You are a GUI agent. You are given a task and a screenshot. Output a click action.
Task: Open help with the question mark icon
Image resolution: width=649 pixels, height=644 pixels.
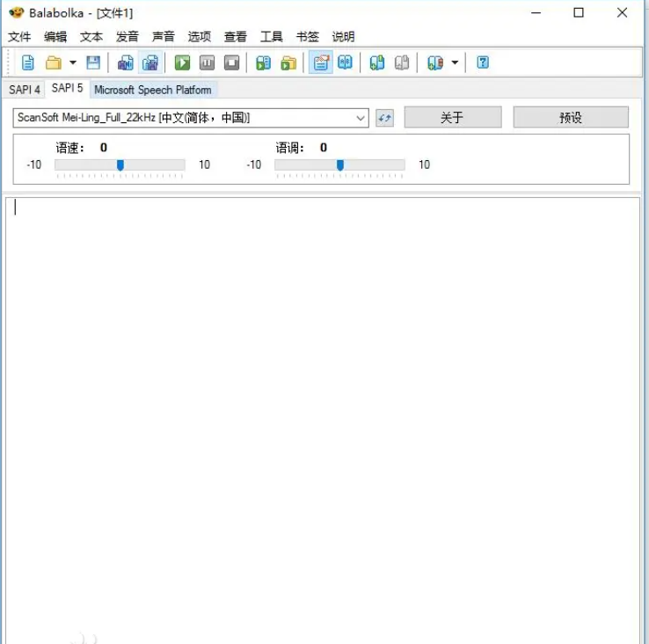click(483, 63)
